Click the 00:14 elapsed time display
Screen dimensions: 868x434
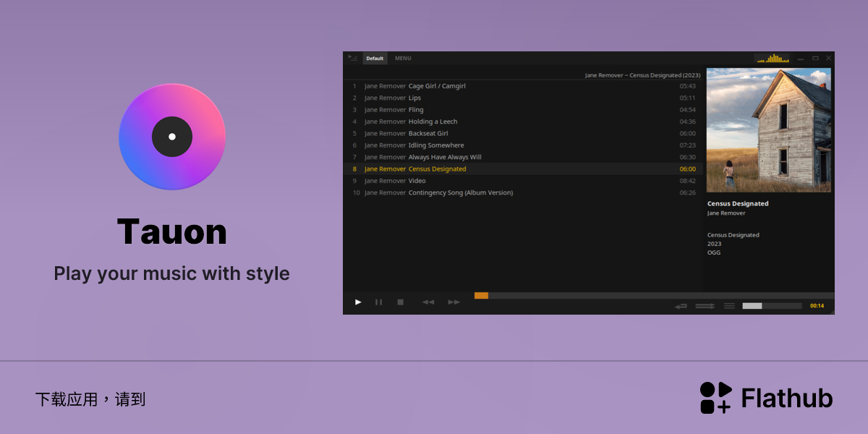click(817, 306)
